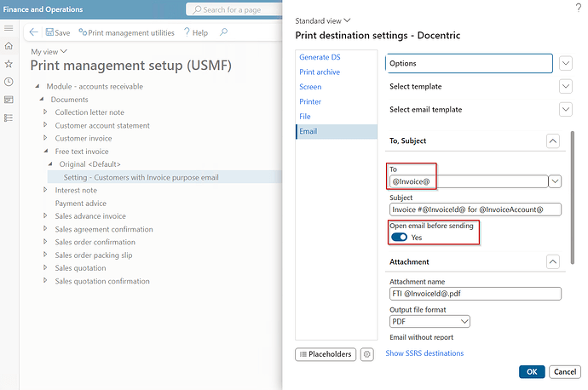Open the hamburger navigation menu icon
Screen dimensions: 588x390
pyautogui.click(x=9, y=28)
